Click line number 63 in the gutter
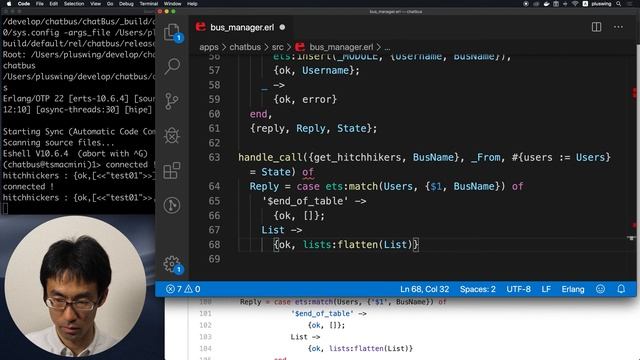 click(x=214, y=157)
